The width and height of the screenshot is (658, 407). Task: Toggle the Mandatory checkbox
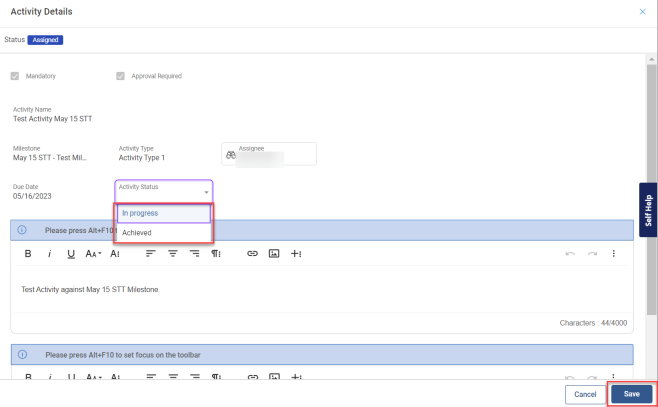point(15,76)
